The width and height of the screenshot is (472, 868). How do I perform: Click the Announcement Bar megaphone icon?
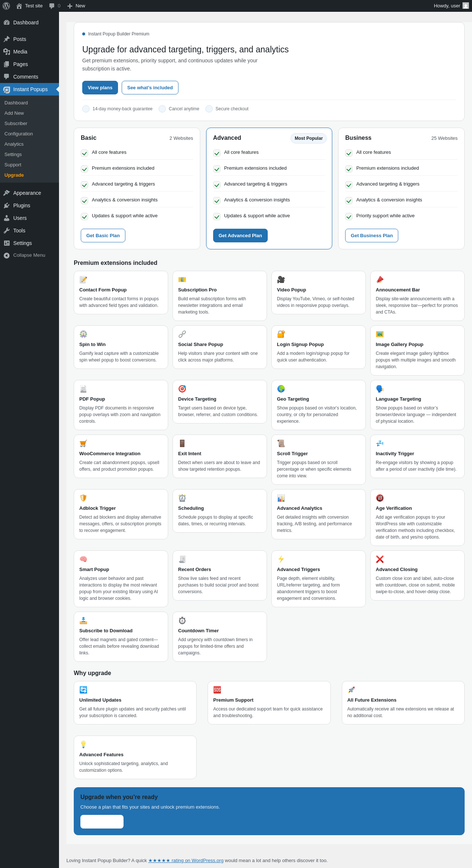click(x=380, y=280)
